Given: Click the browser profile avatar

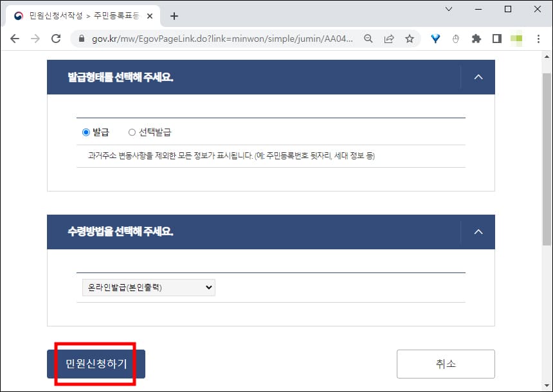Looking at the screenshot, I should click(516, 39).
